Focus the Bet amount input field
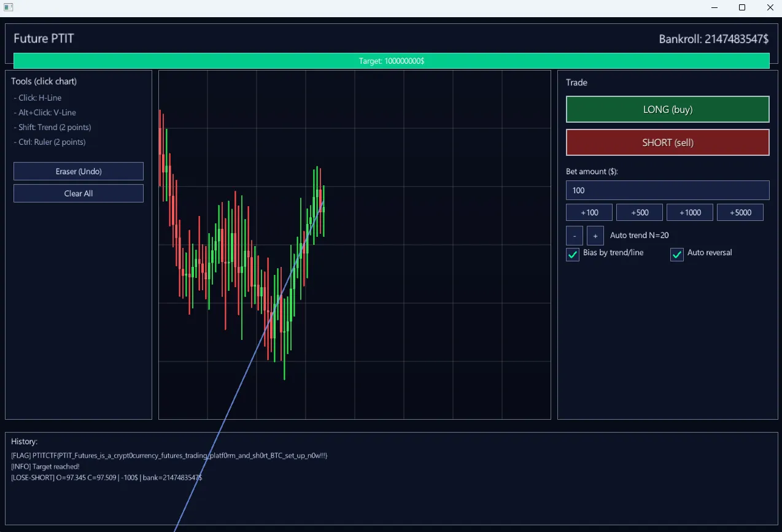 (667, 190)
